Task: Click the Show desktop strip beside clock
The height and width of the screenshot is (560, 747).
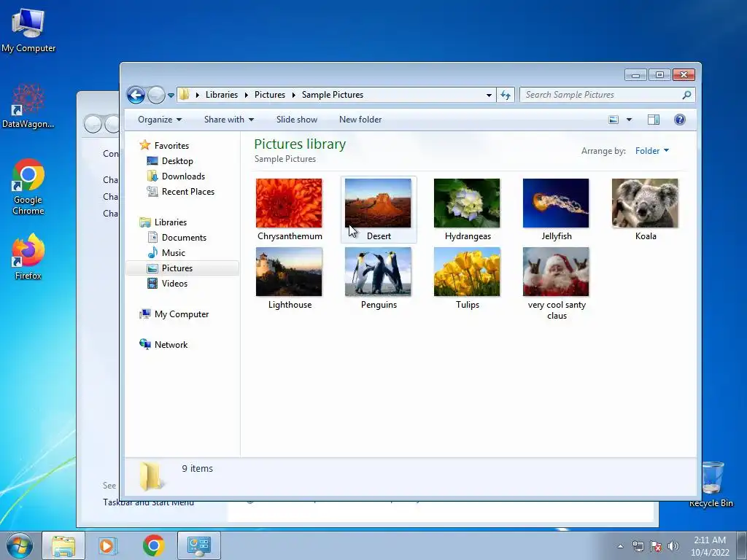Action: pos(742,545)
